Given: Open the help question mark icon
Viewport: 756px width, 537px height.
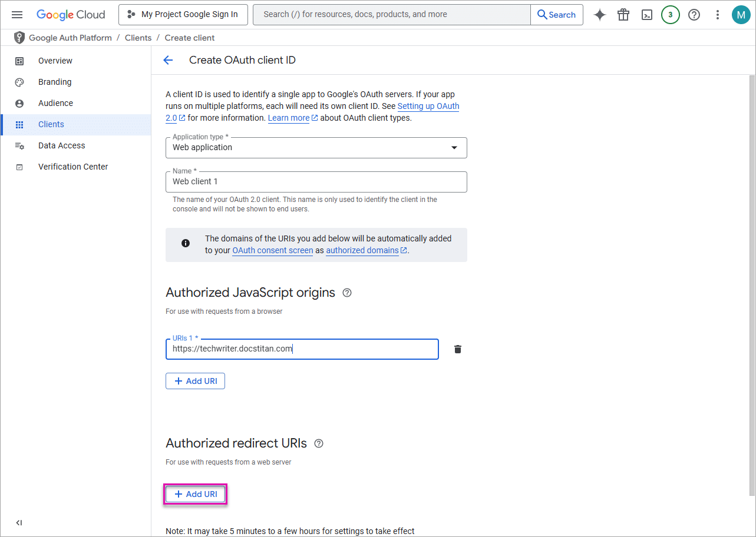Looking at the screenshot, I should point(694,15).
